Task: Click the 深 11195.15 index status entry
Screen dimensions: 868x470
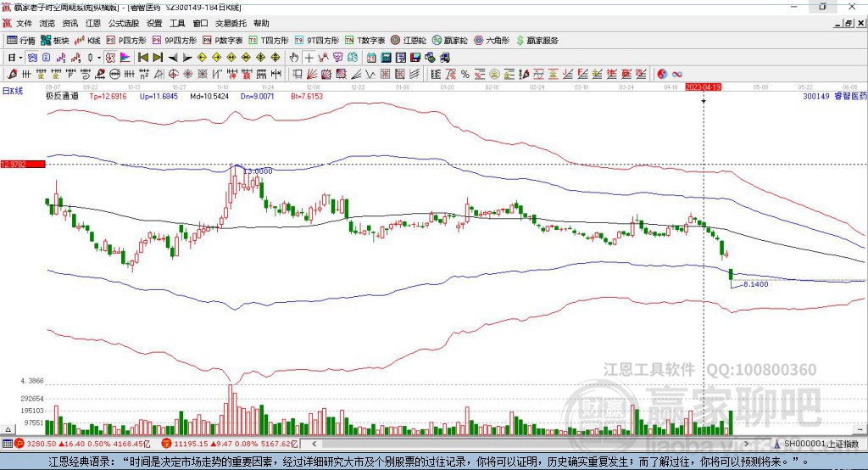Action: (x=231, y=444)
